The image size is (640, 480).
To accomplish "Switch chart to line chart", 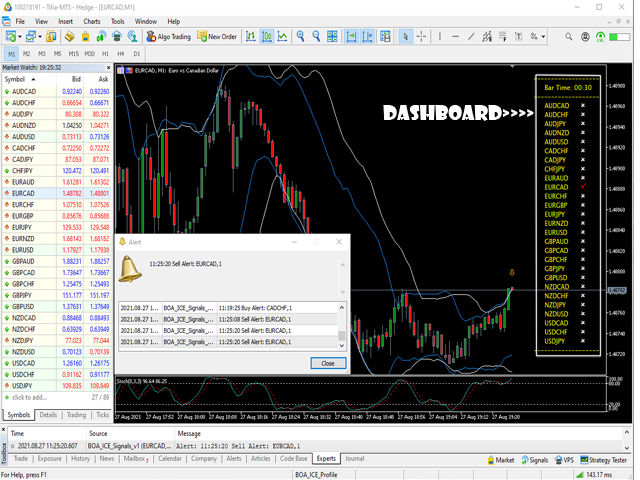I will [x=282, y=37].
